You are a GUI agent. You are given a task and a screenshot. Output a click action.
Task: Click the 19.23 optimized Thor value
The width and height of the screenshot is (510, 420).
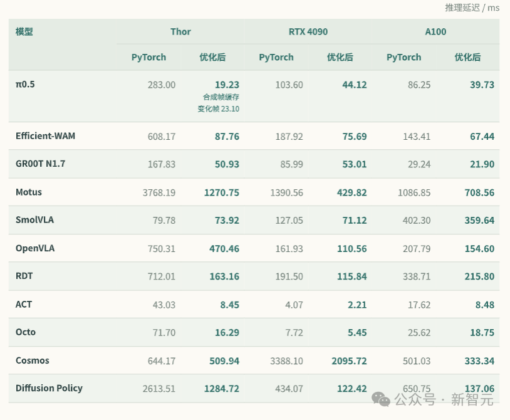click(227, 85)
